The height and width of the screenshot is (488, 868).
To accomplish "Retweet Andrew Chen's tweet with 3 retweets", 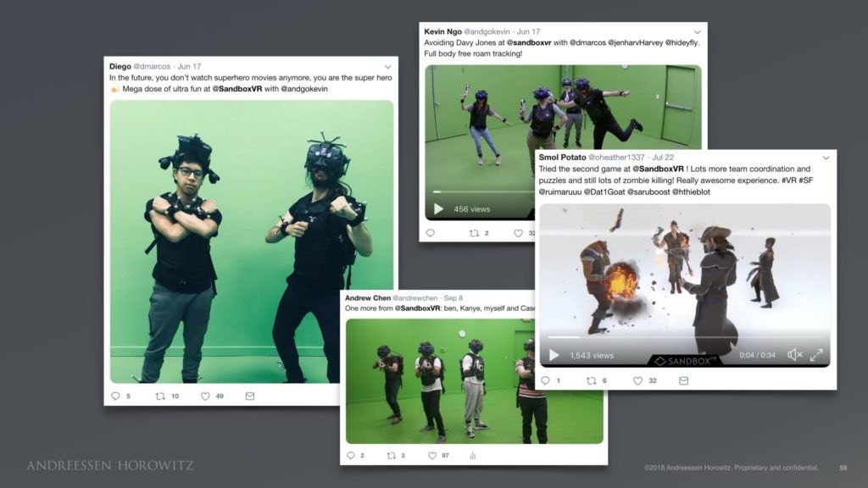I will click(x=392, y=455).
